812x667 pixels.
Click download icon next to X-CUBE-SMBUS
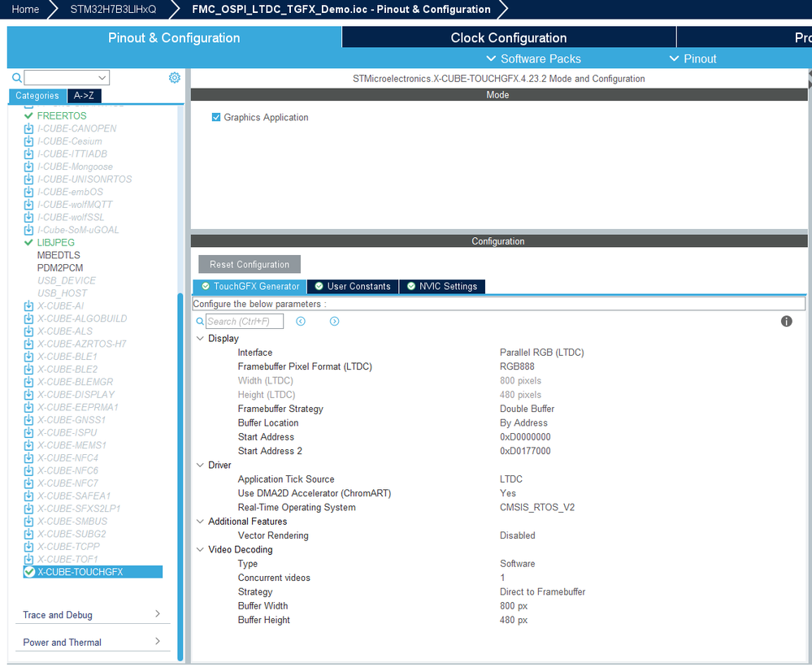coord(29,521)
